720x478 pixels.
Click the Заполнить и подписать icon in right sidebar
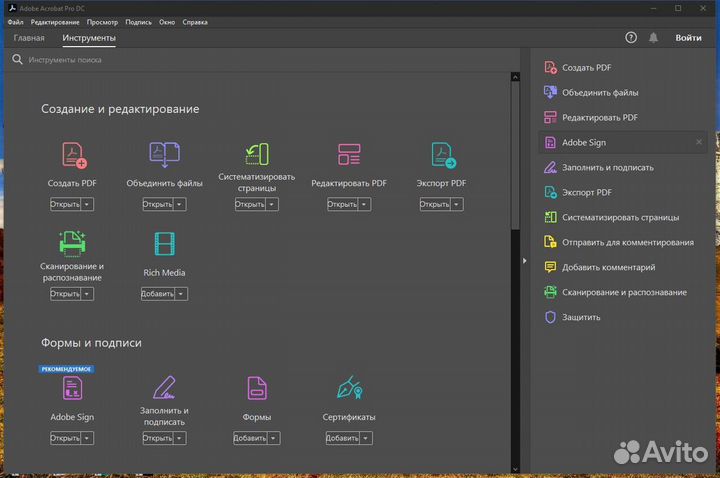click(x=550, y=167)
